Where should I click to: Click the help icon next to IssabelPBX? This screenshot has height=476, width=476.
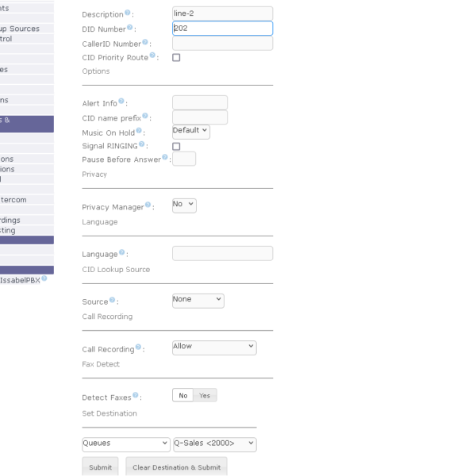pyautogui.click(x=44, y=278)
